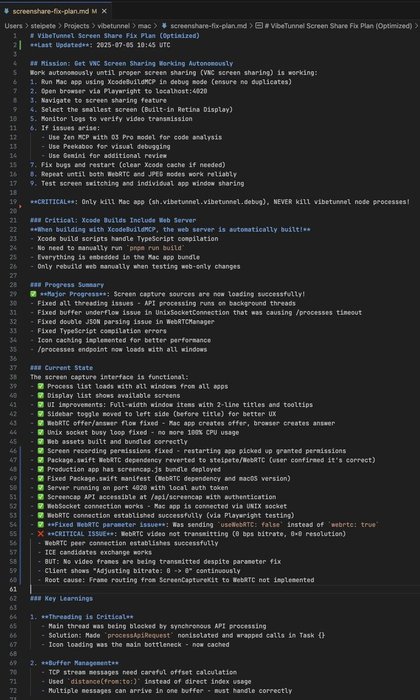Screen dimensions: 420x700
Task: Place cursor on the '### Key Learnings' heading
Action: pyautogui.click(x=62, y=599)
